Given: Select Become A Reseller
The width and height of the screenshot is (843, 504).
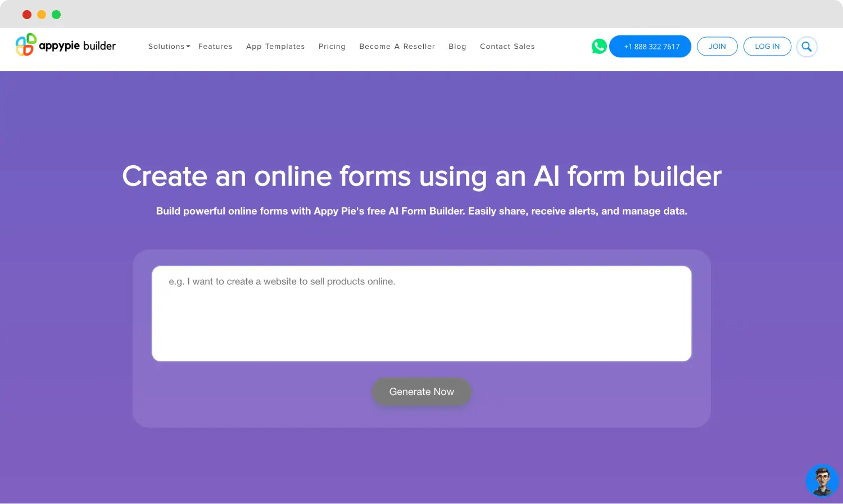Looking at the screenshot, I should (397, 47).
